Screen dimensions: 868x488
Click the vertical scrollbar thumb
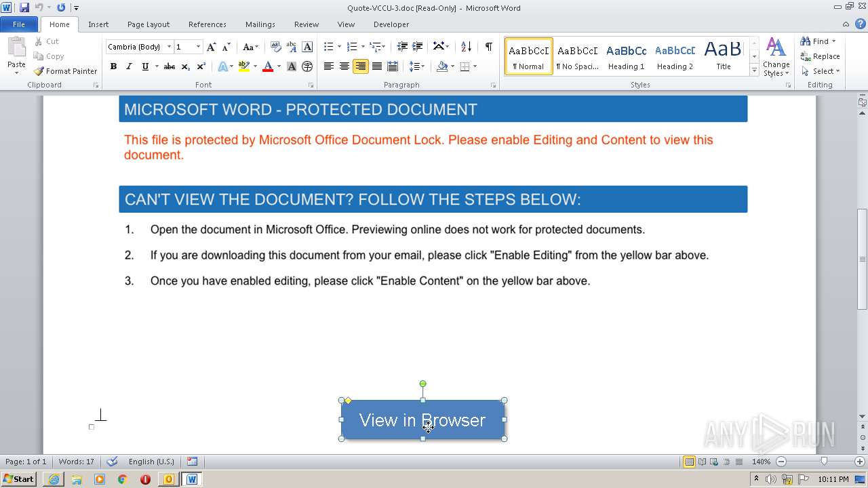863,259
